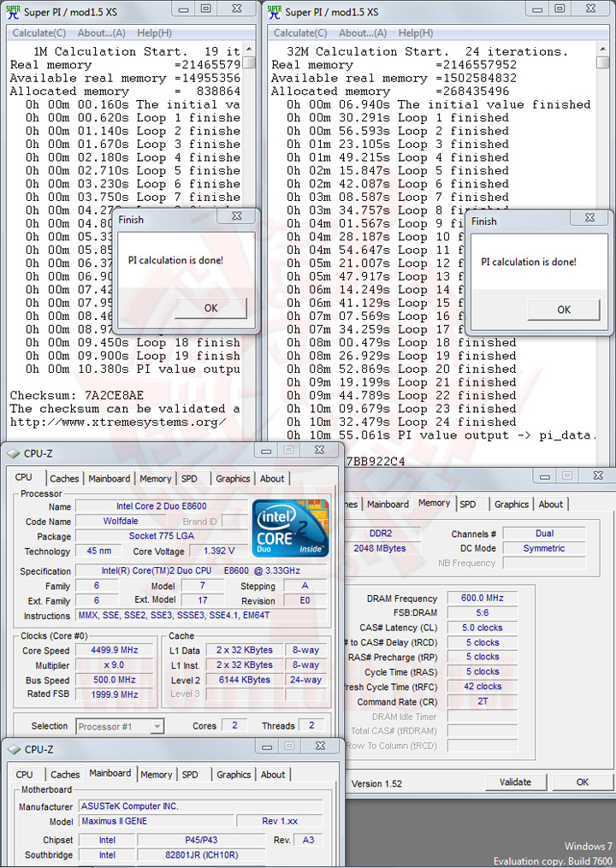Viewport: 616px width, 868px height.
Task: Click the CPU-Z icon in Mainboard window title
Action: tap(14, 749)
